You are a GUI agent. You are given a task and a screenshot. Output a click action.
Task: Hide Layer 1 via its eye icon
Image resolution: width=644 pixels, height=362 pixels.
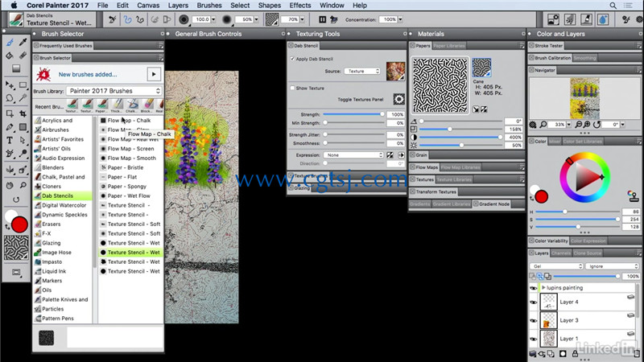[534, 339]
